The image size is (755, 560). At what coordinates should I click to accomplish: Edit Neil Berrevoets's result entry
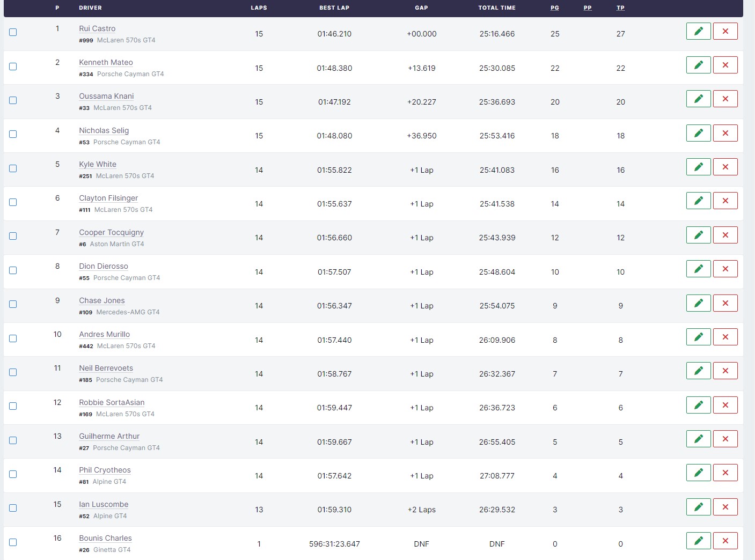pos(698,371)
